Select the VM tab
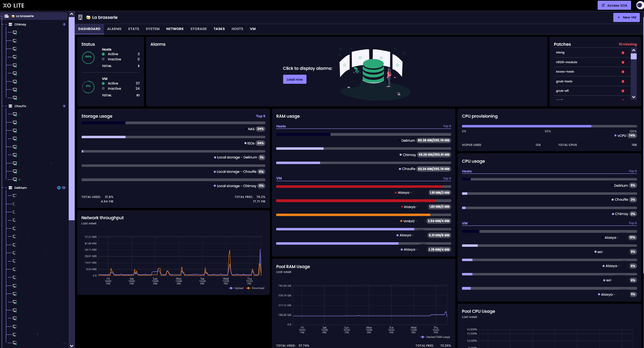 point(253,29)
